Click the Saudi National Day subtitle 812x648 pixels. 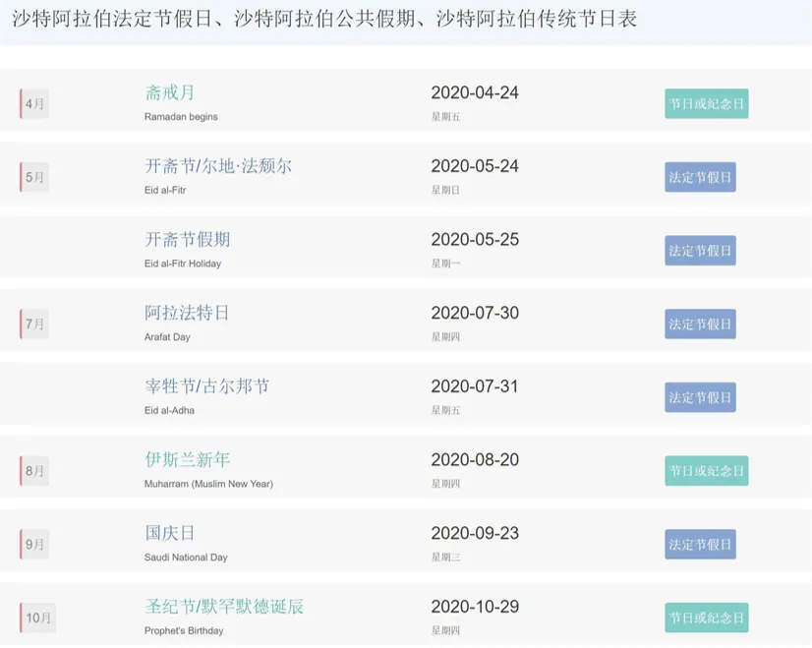(186, 558)
